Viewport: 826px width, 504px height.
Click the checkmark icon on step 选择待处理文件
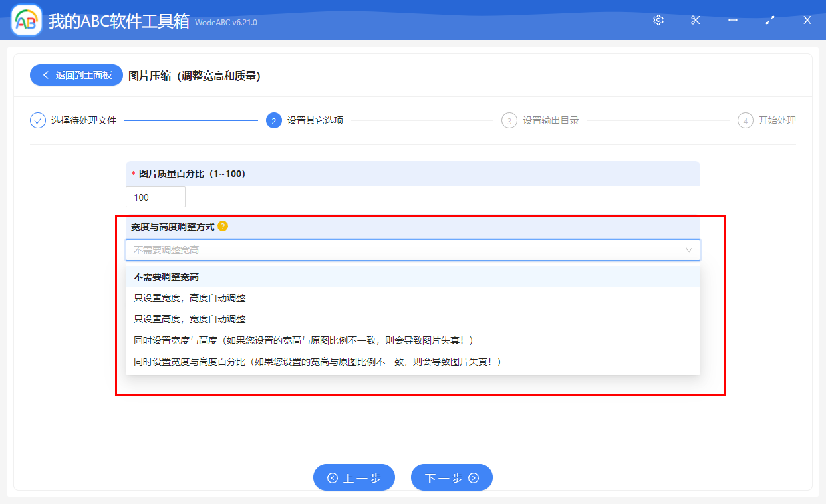click(x=37, y=120)
